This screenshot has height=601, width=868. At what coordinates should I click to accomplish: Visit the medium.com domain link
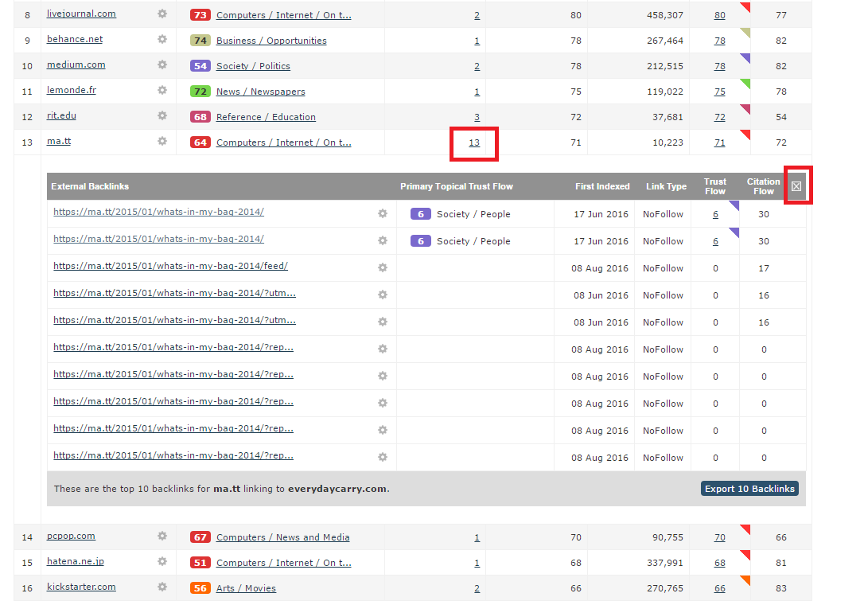point(76,64)
